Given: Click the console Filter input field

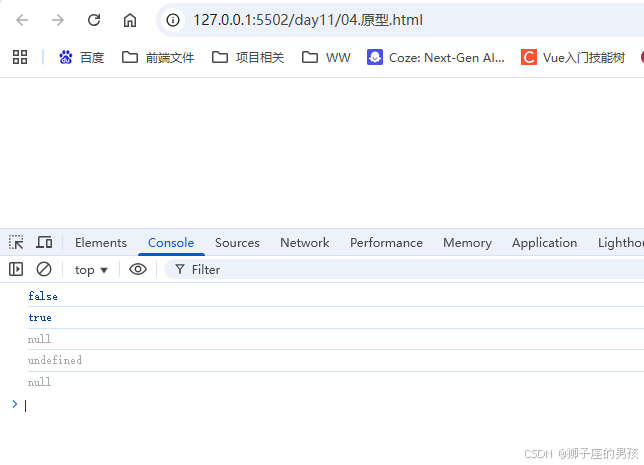Looking at the screenshot, I should pos(405,269).
